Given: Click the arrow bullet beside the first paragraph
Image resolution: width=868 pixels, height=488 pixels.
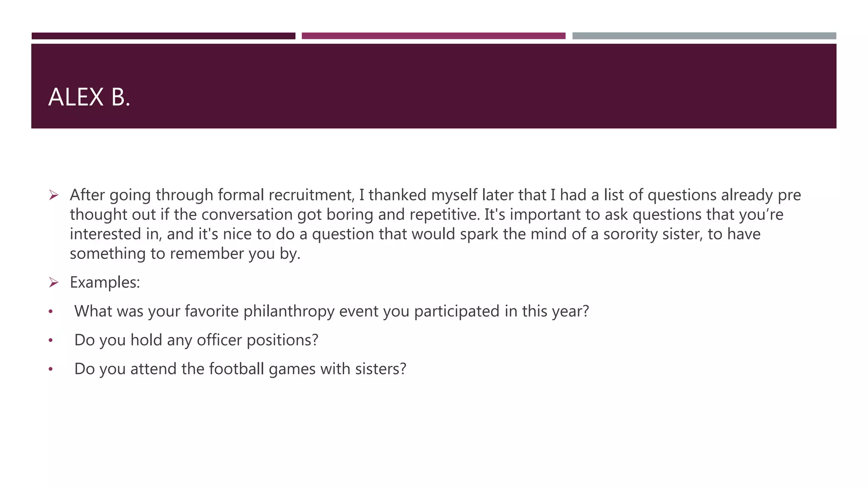Looking at the screenshot, I should [x=53, y=195].
